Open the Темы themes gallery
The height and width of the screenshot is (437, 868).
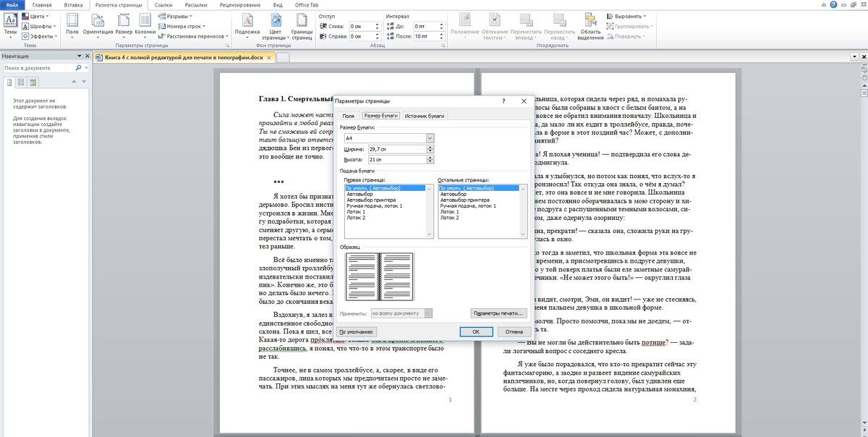tap(10, 25)
